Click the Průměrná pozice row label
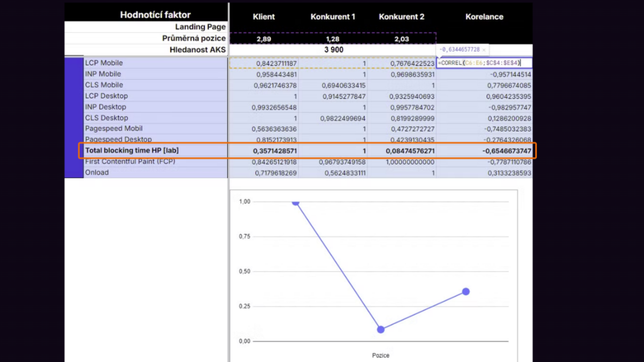 tap(194, 38)
